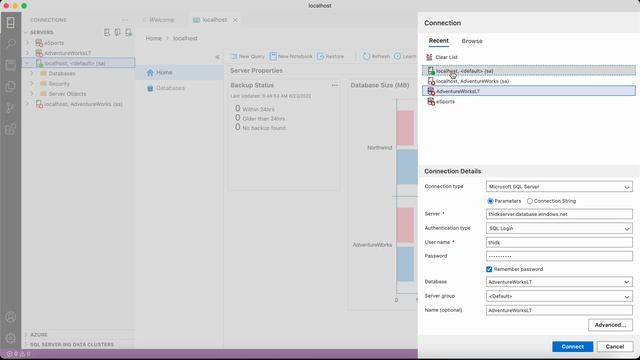Collapse the localhost, <default> server node
Screen dimensions: 640x360
click(x=27, y=63)
